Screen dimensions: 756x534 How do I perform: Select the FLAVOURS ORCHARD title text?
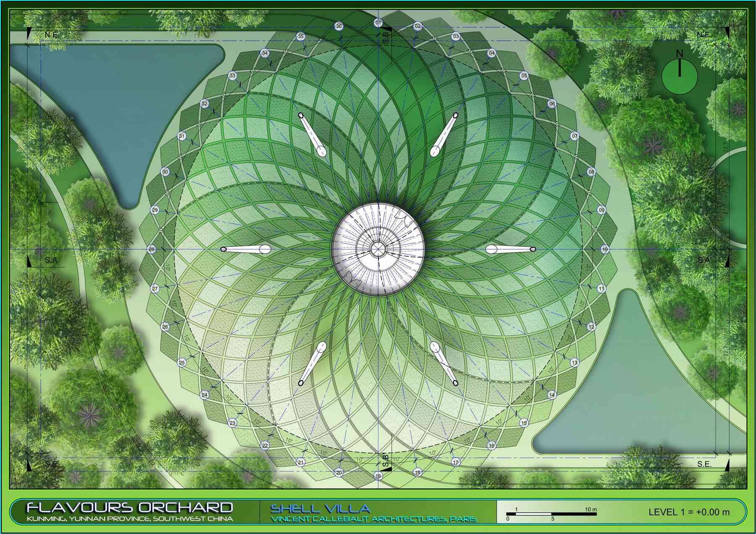(129, 507)
